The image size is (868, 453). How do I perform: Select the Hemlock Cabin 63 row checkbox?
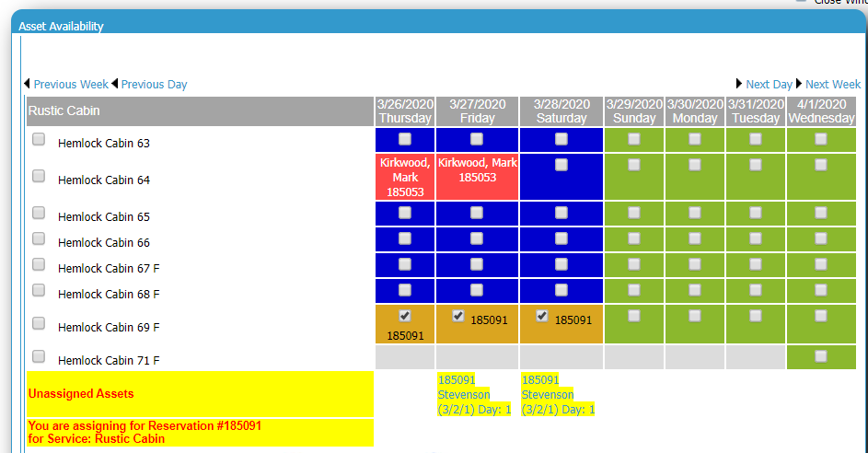39,139
